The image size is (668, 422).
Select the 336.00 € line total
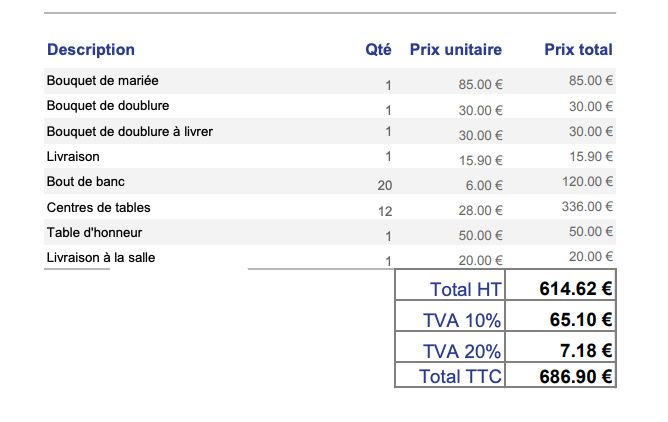587,206
